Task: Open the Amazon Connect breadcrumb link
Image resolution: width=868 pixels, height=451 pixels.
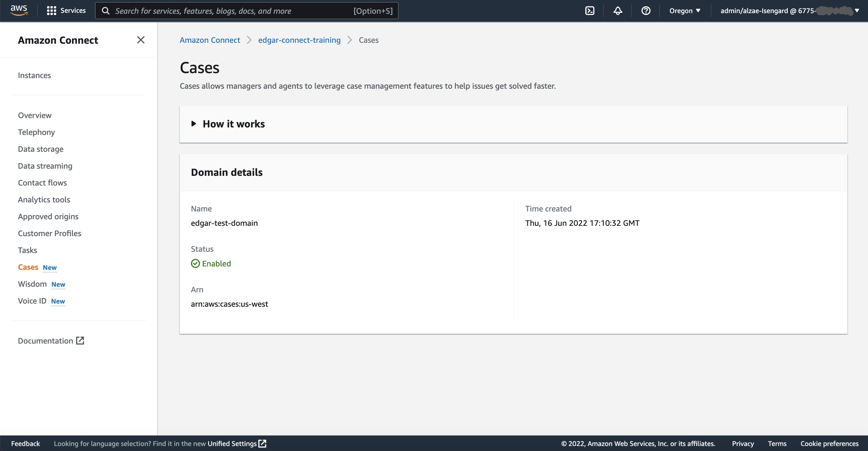Action: (210, 40)
